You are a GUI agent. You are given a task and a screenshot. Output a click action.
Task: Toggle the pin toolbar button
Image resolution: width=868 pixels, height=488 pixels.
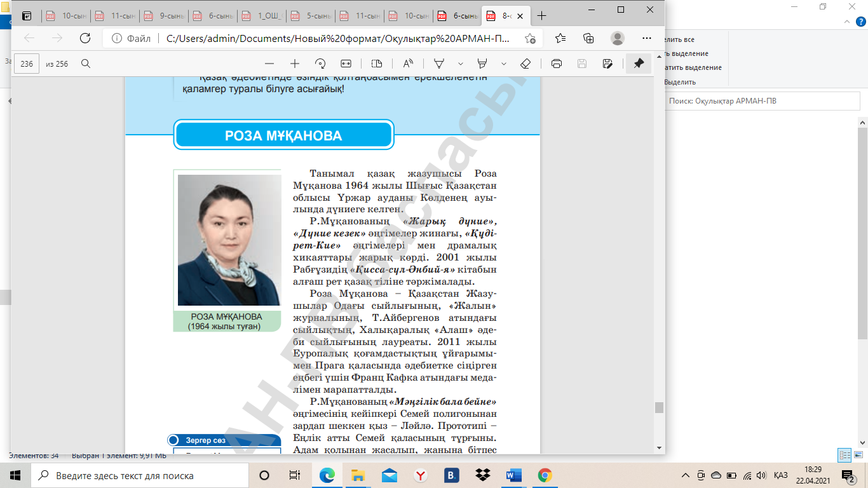(x=639, y=64)
